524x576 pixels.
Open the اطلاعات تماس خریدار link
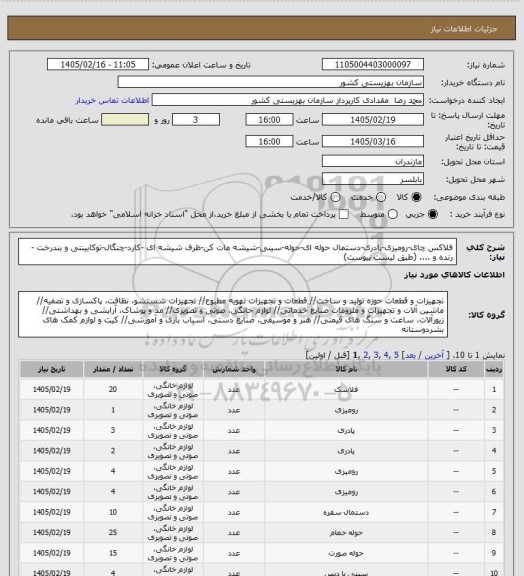click(112, 100)
